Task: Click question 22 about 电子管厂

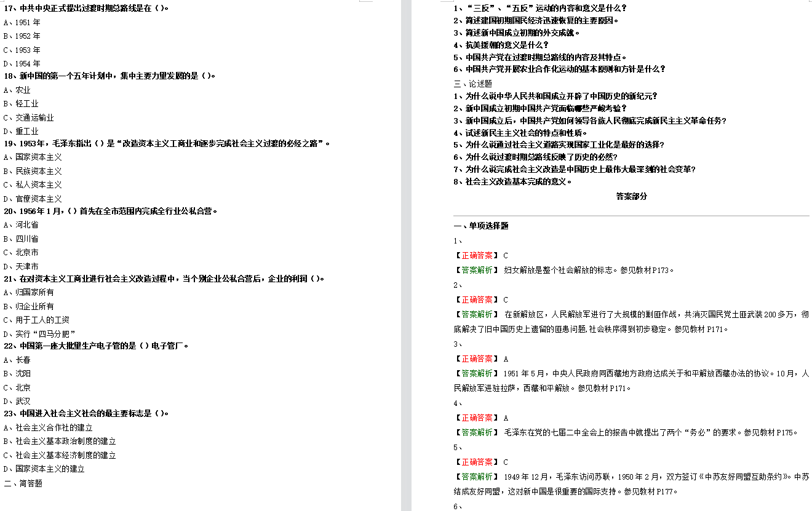Action: tap(96, 346)
